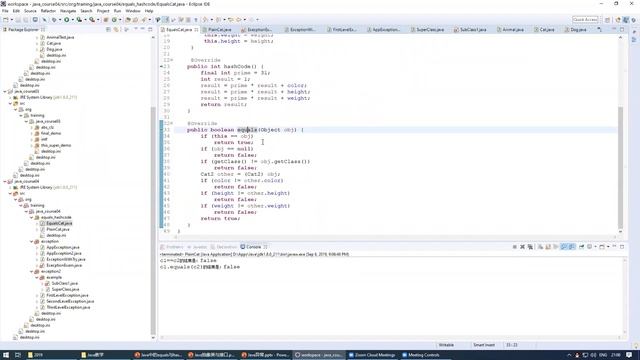The width and height of the screenshot is (640, 360).
Task: Click the Open Console icon
Action: pyautogui.click(x=602, y=247)
